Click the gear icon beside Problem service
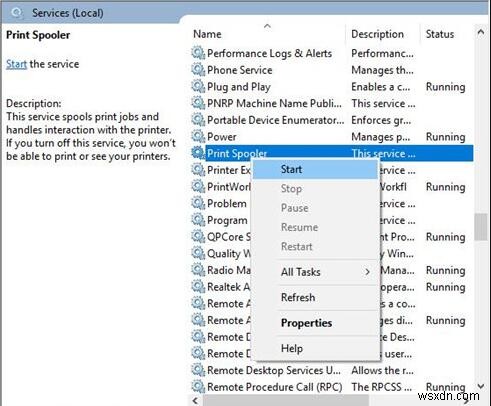Screen dimensions: 491x406 [198, 203]
